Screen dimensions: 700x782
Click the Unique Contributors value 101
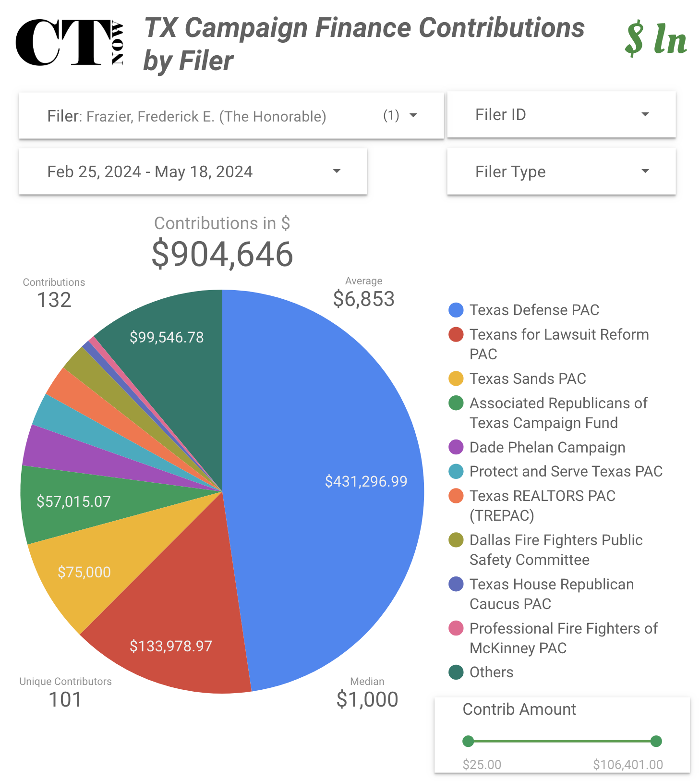pyautogui.click(x=65, y=699)
